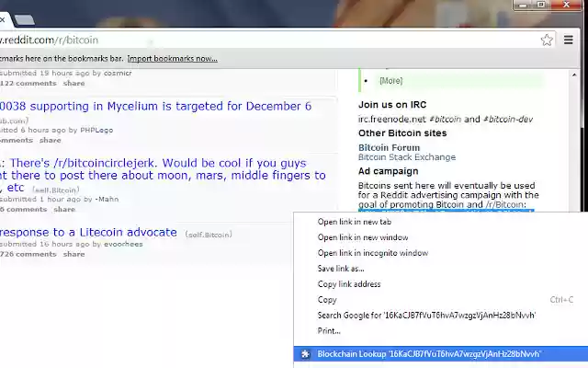Image resolution: width=588 pixels, height=368 pixels.
Task: Run Blockchain Lookup on the address
Action: pos(441,353)
